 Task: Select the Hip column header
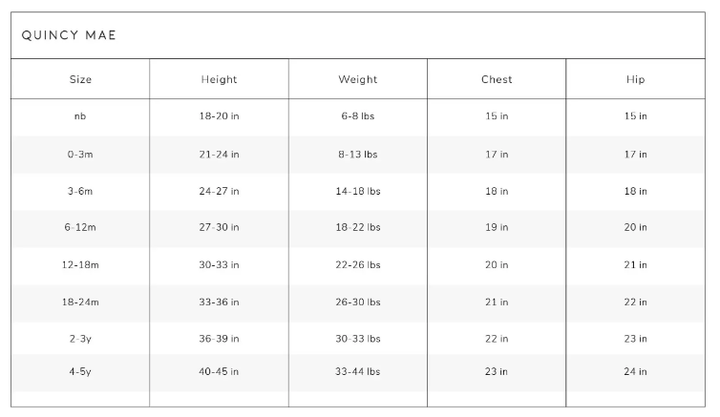(635, 79)
